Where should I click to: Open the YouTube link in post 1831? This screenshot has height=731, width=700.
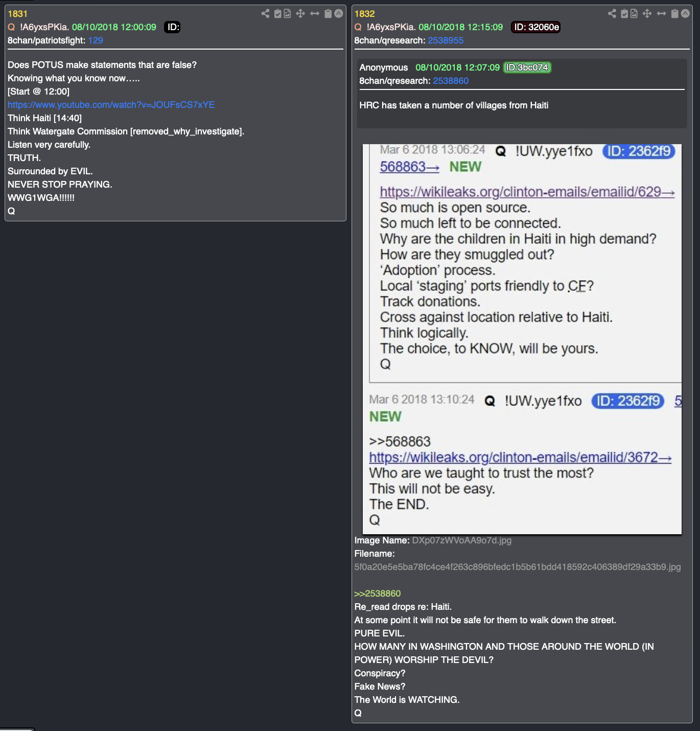click(x=111, y=105)
